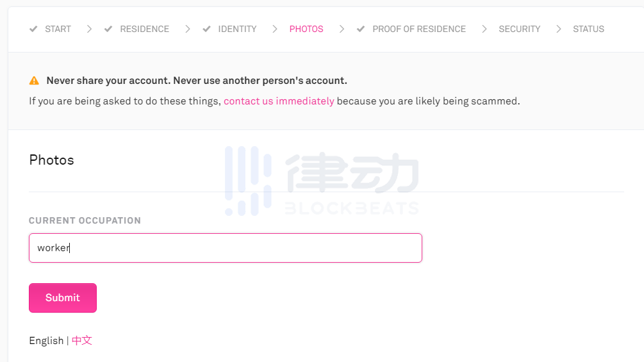Select the PHOTOS step

[x=306, y=29]
